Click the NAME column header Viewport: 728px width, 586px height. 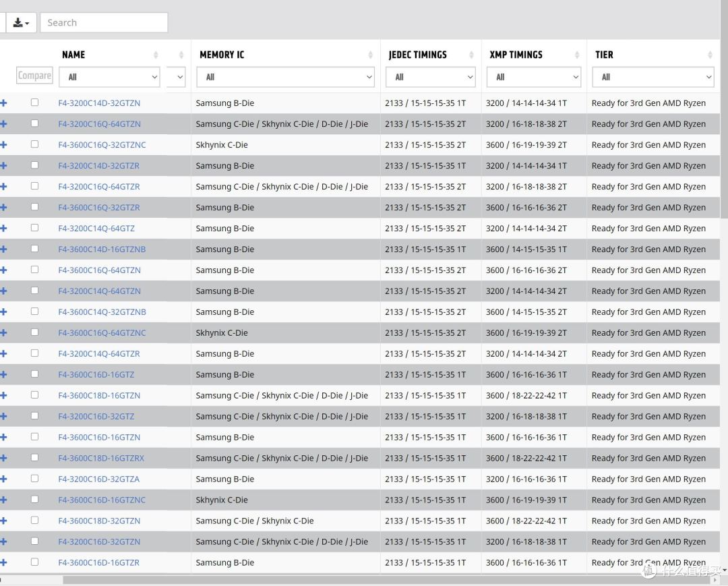[x=73, y=55]
